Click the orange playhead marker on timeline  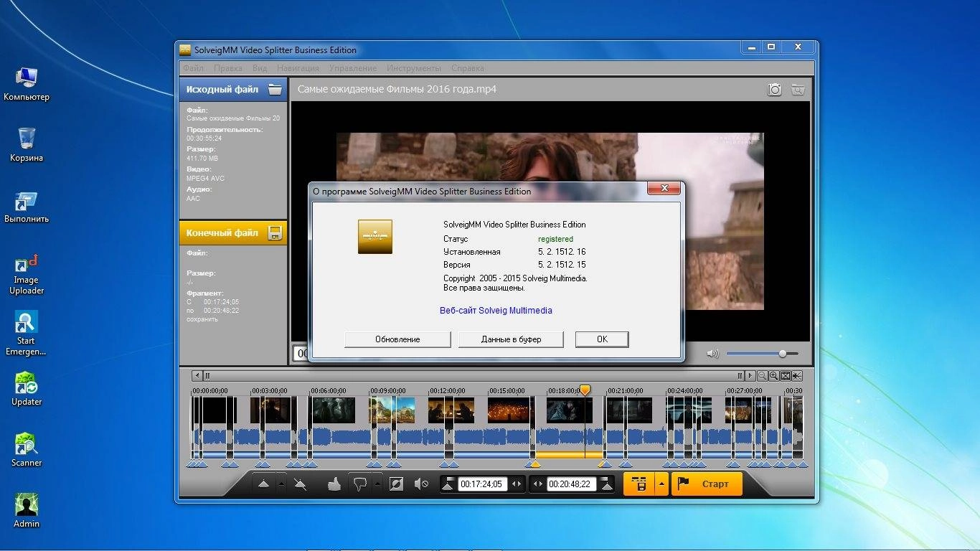point(585,390)
